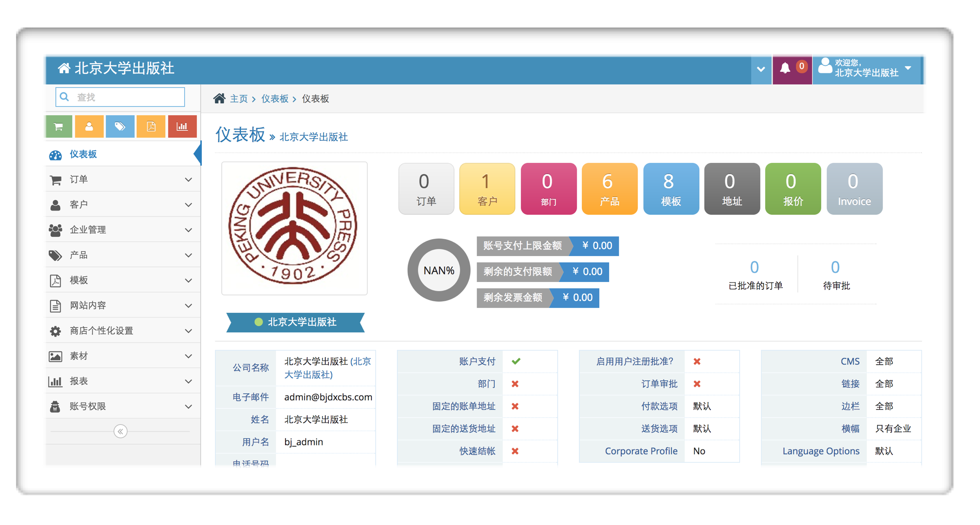Click the 0 地址 stat tile

732,189
